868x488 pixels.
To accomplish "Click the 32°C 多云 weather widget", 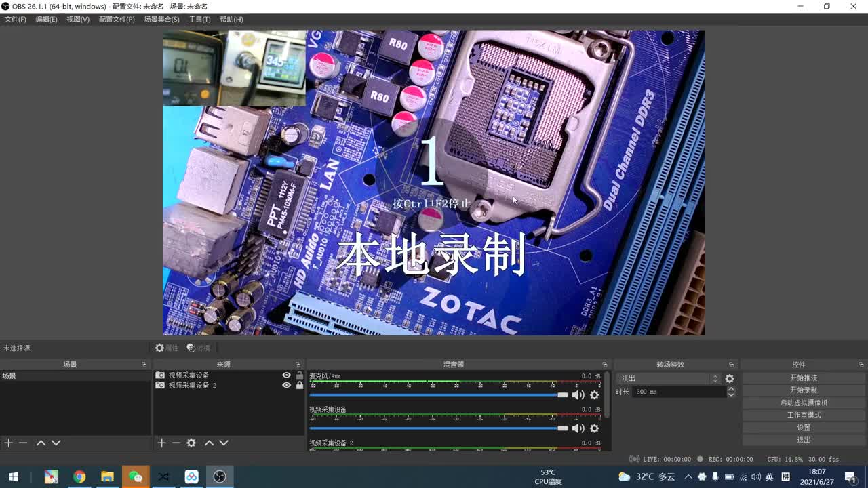I will pos(647,476).
